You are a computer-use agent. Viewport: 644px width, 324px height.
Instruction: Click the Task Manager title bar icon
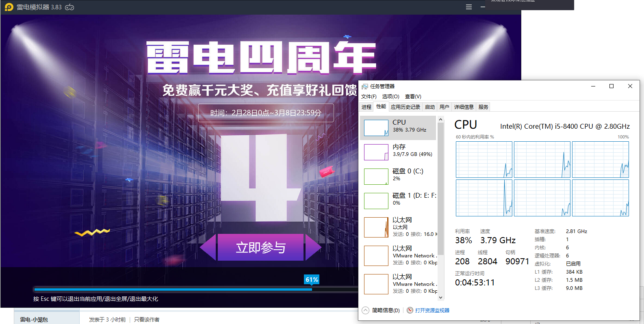(x=364, y=86)
